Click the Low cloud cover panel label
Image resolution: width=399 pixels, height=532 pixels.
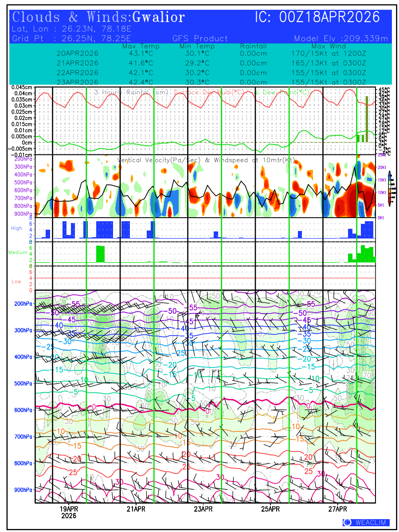(16, 282)
